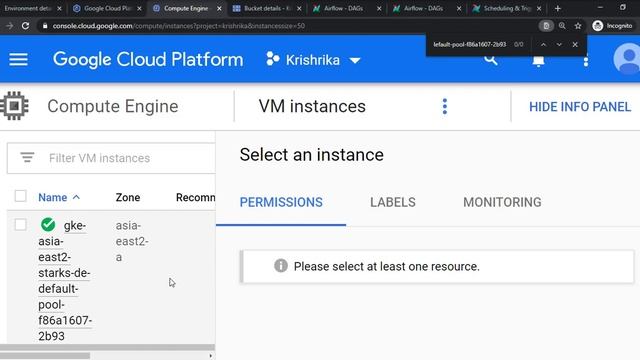Sort by the Name column header
640x360 pixels.
point(53,198)
